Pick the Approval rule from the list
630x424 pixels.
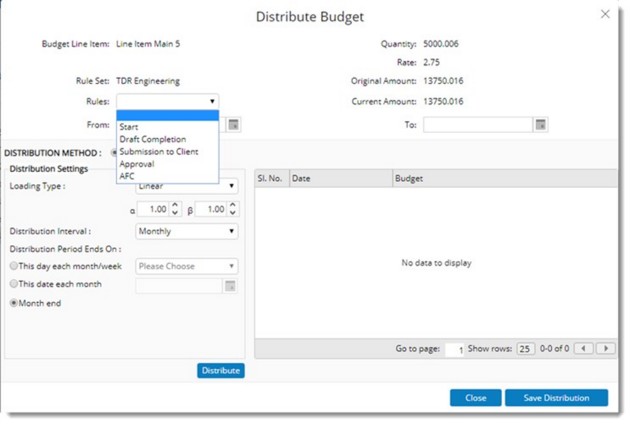[x=136, y=163]
